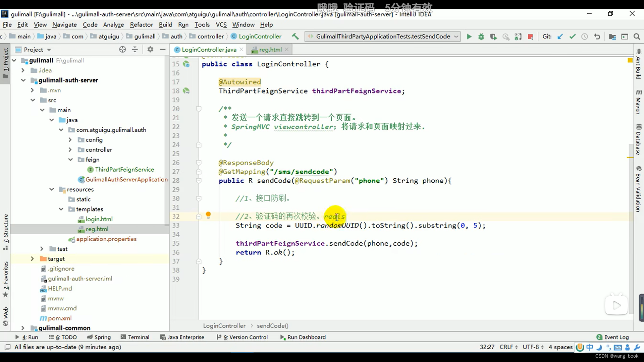Viewport: 644px width, 362px height.
Task: Toggle the Run Dashboard panel
Action: tap(307, 337)
